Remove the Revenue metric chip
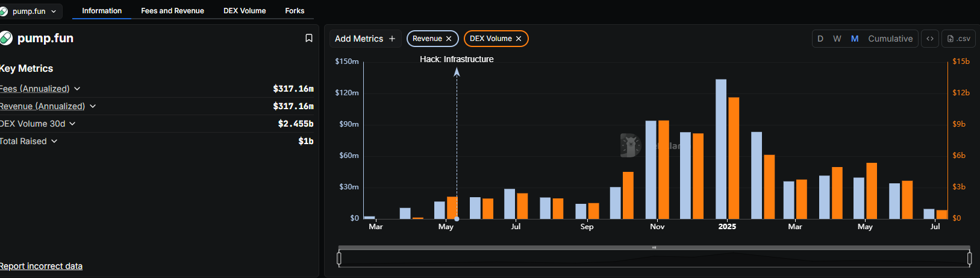980x278 pixels. [449, 39]
